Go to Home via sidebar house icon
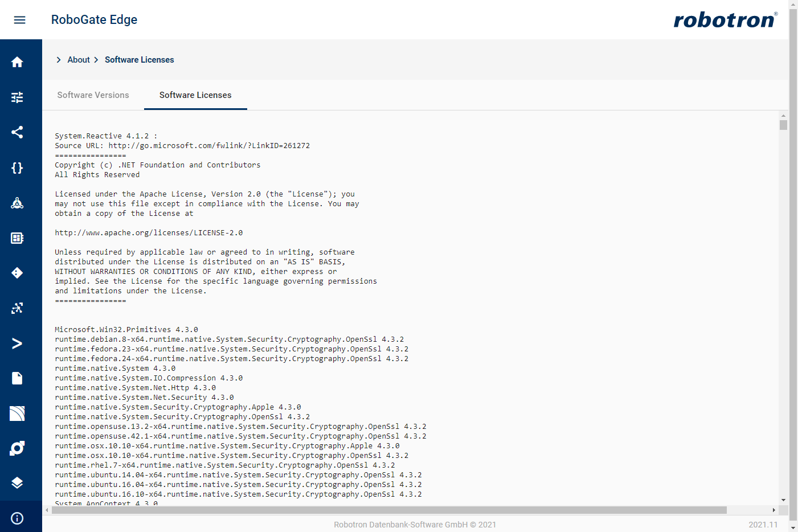Image resolution: width=798 pixels, height=532 pixels. (x=17, y=62)
